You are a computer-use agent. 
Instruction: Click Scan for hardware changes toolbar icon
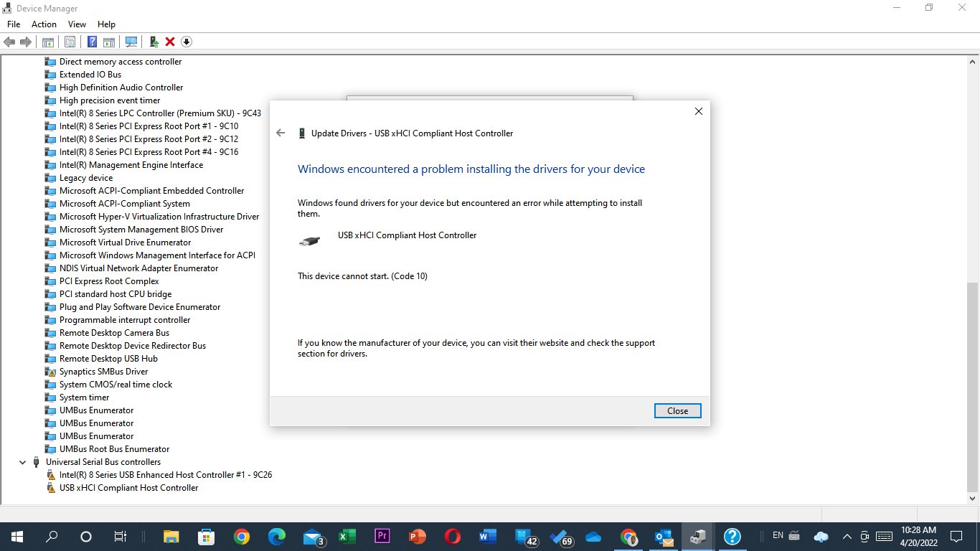tap(131, 42)
